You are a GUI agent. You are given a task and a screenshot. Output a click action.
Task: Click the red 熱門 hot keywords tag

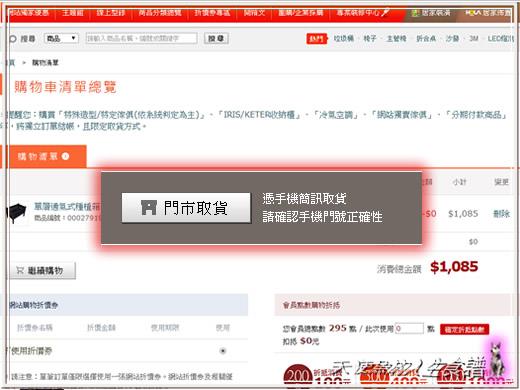click(x=316, y=39)
